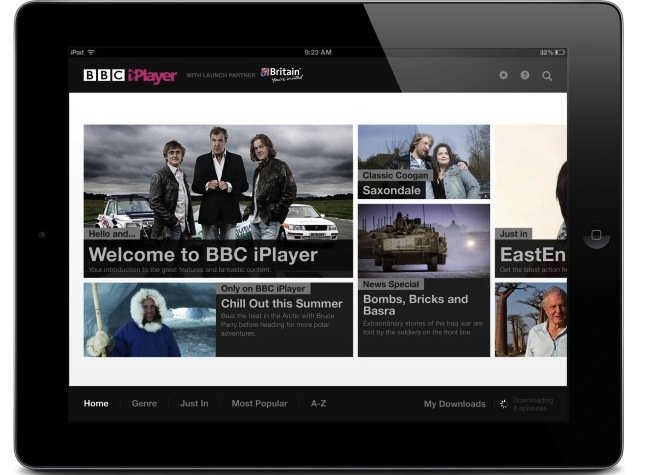The image size is (646, 475).
Task: Open the Genre tab
Action: tap(144, 404)
